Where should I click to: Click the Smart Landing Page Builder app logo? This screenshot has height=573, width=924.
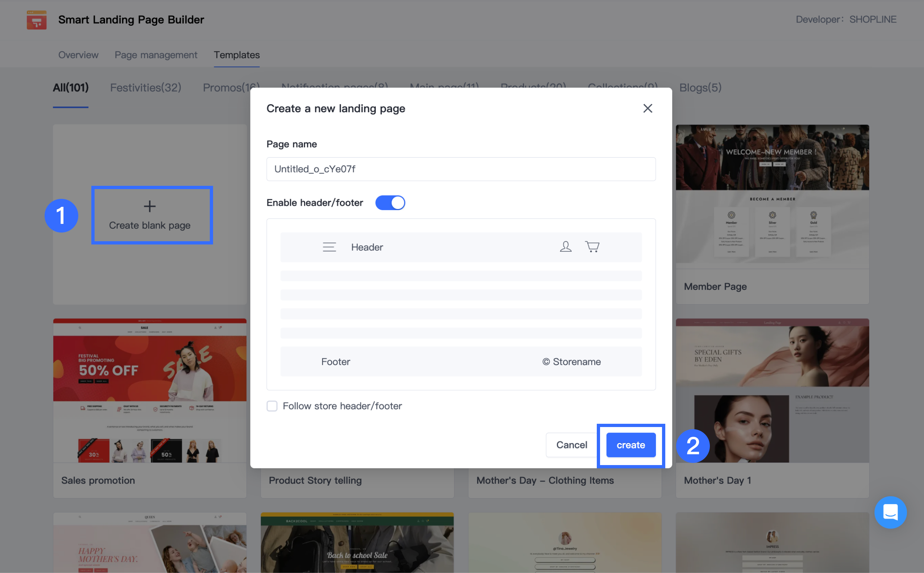click(37, 20)
